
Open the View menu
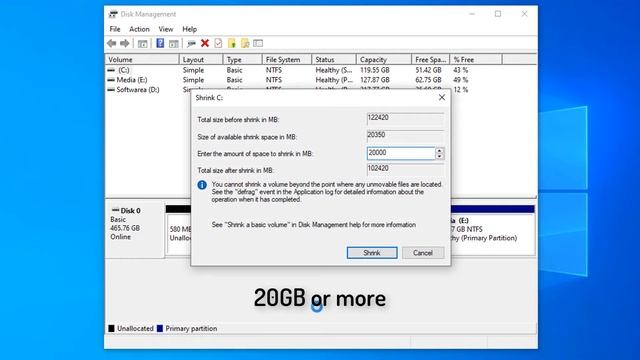(x=166, y=29)
